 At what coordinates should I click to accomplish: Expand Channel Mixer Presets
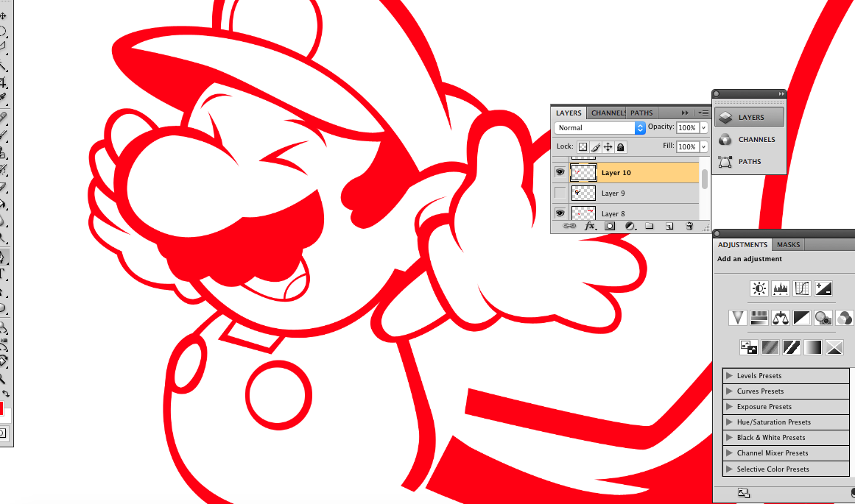[x=730, y=452]
